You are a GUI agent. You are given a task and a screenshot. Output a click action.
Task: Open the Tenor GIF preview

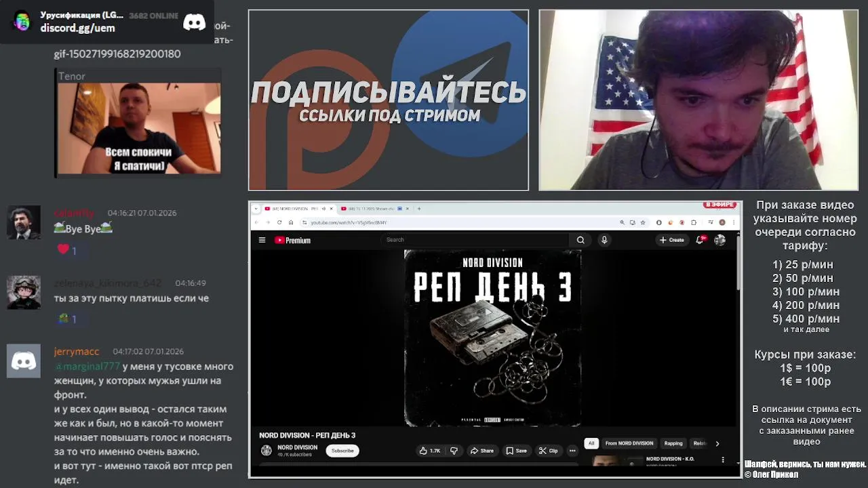coord(138,129)
